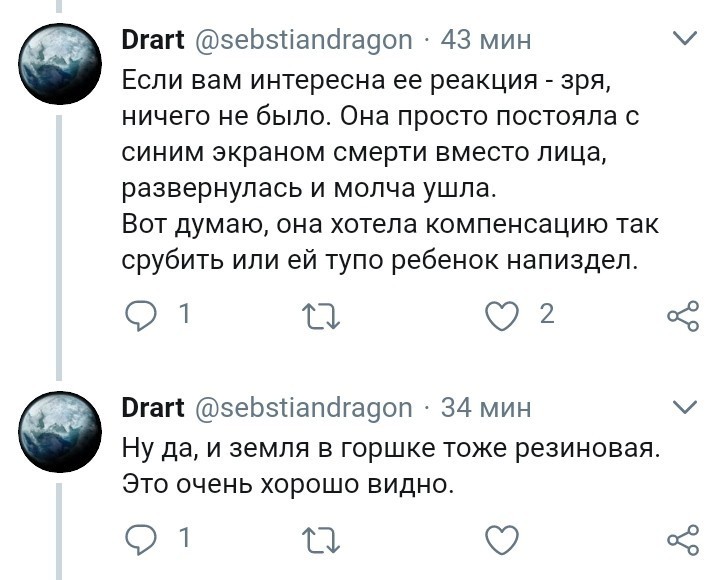720x580 pixels.
Task: Open @sebstiandragon handle on the second tweet
Action: (x=302, y=408)
